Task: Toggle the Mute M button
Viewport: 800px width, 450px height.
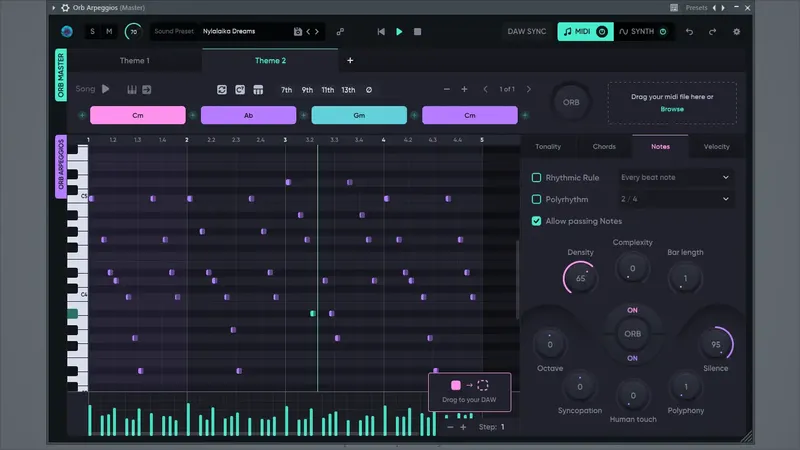Action: (109, 32)
